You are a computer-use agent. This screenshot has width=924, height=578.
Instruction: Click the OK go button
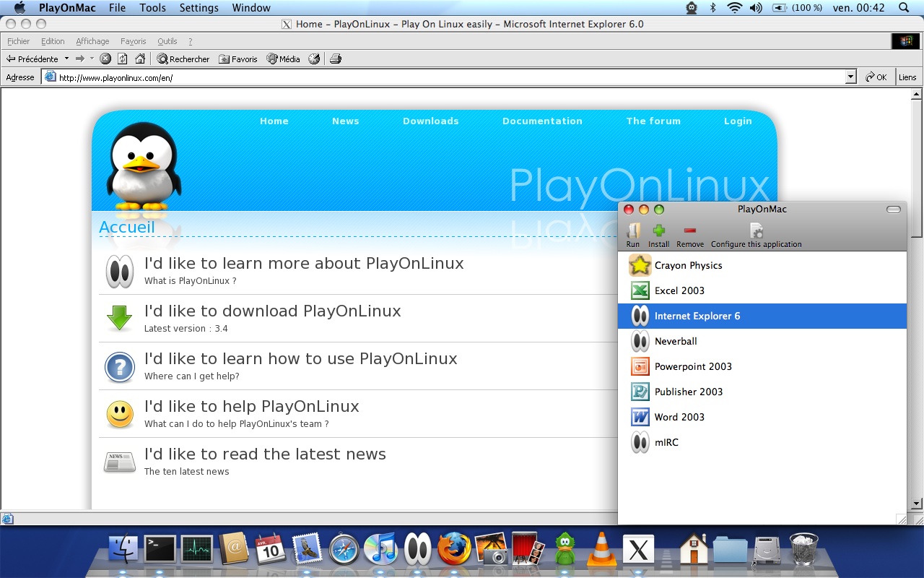pyautogui.click(x=876, y=77)
